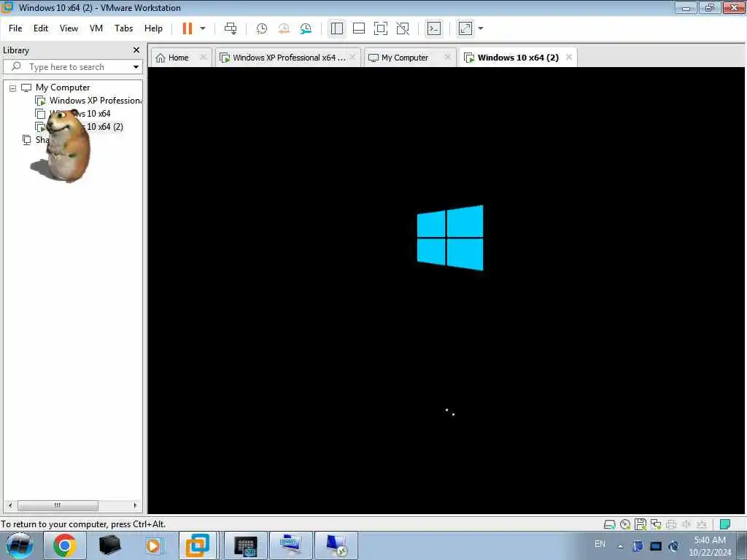Click CD/DVD device status bar icon
This screenshot has height=560, width=747.
click(625, 525)
